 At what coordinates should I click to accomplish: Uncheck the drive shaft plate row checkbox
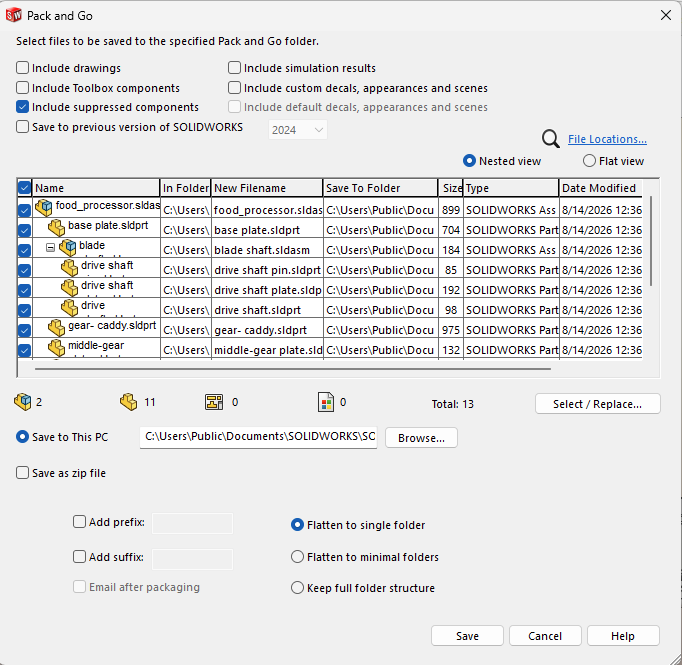coord(24,291)
